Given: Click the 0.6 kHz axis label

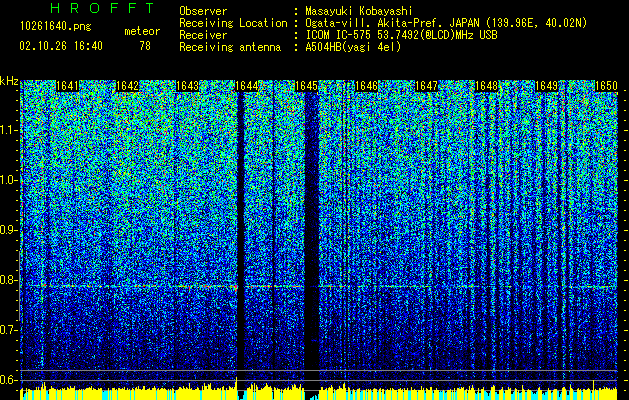Looking at the screenshot, I should click(x=8, y=380).
